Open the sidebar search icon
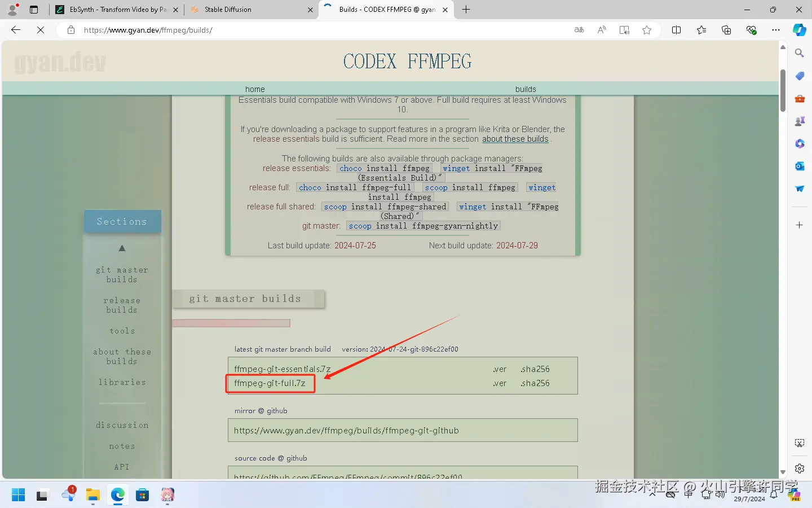Screen dimensions: 812x508 [x=800, y=53]
